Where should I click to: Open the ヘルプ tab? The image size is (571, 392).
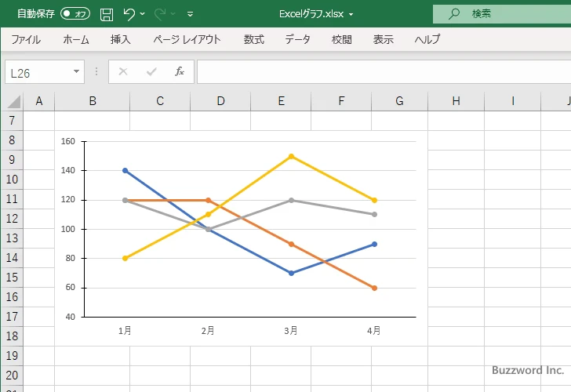427,39
